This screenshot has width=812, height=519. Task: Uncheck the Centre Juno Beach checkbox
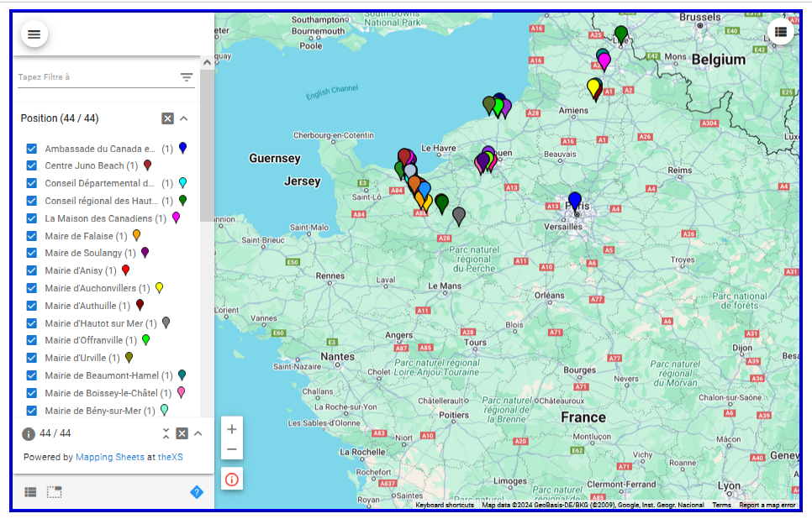(x=32, y=166)
